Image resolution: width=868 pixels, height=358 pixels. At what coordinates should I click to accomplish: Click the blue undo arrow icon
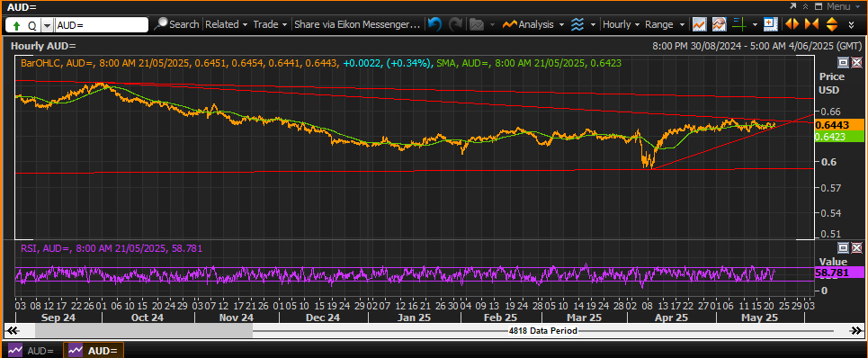(435, 24)
